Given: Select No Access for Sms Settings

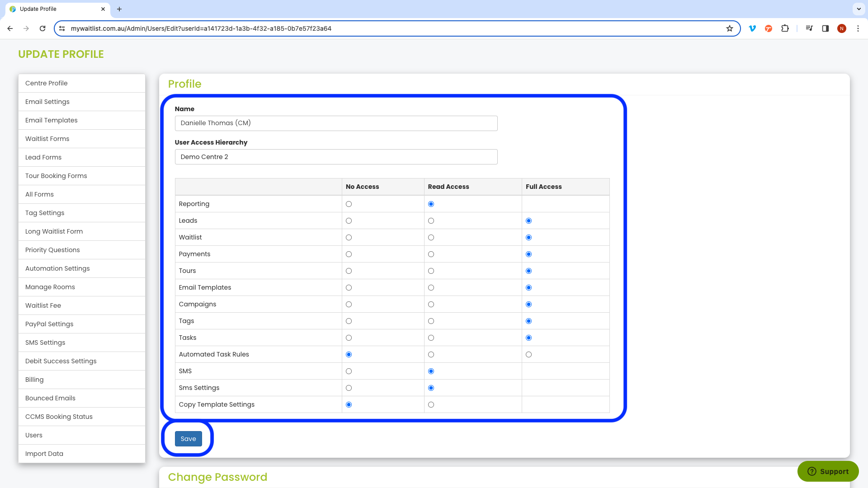Looking at the screenshot, I should (349, 388).
